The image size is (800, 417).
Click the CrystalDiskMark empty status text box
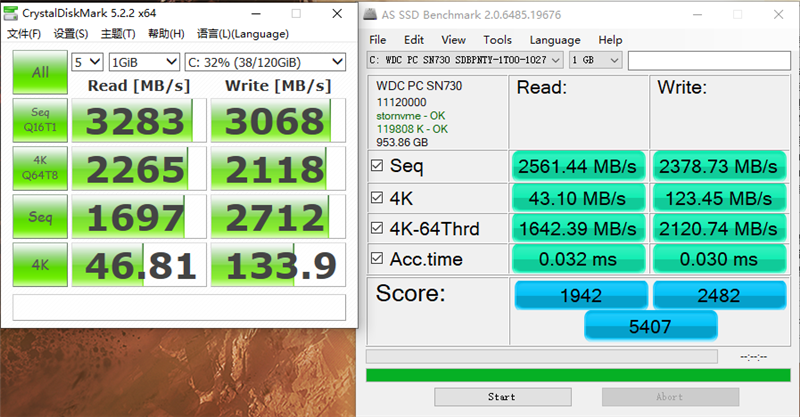[179, 308]
